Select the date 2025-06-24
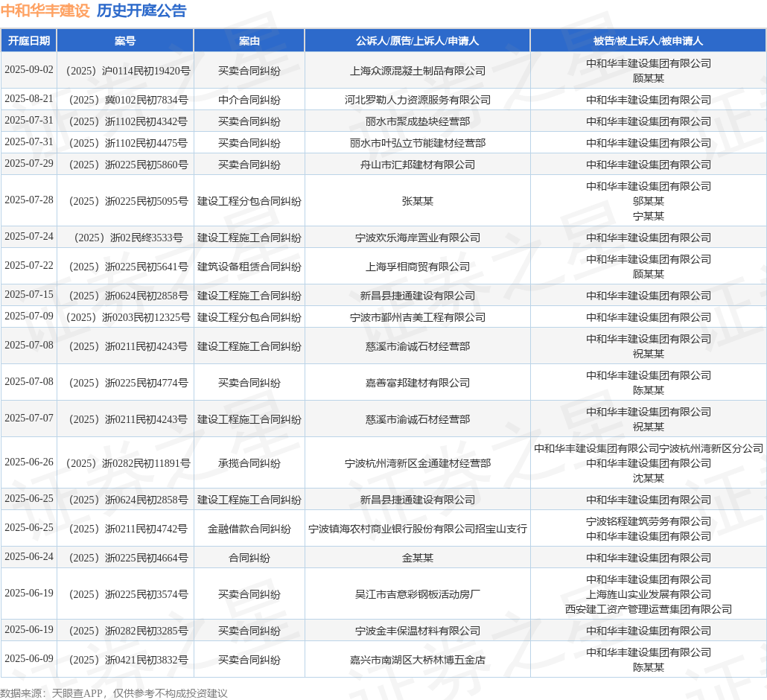Image resolution: width=767 pixels, height=700 pixels. pos(29,556)
